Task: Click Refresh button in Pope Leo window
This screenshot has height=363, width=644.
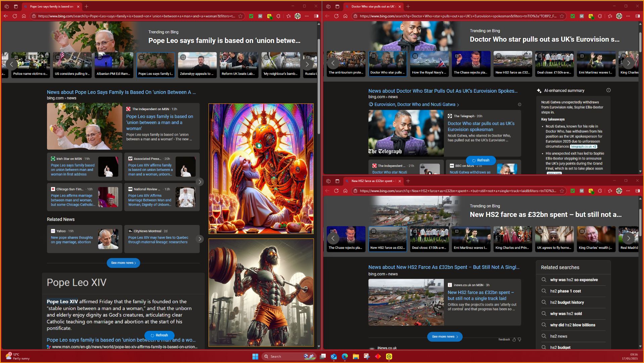Action: pyautogui.click(x=159, y=335)
